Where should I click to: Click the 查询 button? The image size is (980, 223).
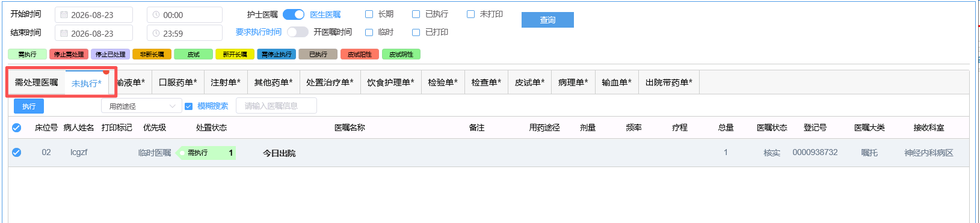pyautogui.click(x=547, y=20)
